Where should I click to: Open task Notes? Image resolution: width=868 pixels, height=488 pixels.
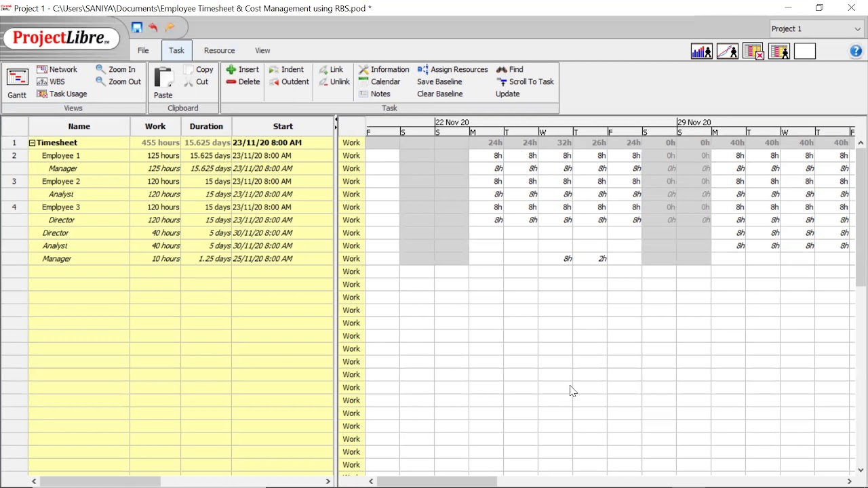[374, 94]
